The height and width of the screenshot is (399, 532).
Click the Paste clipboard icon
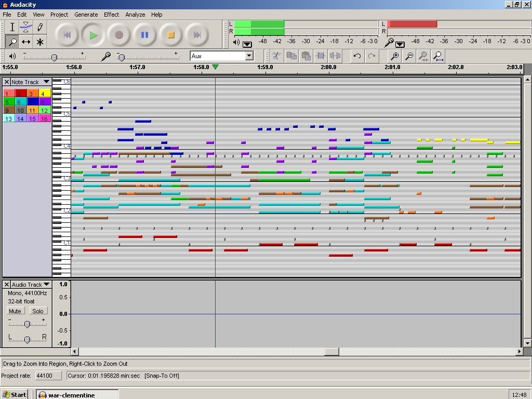tap(305, 56)
